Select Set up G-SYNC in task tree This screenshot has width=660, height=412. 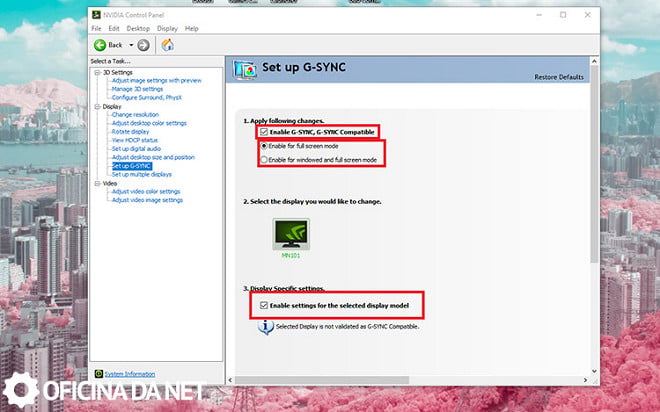[132, 166]
